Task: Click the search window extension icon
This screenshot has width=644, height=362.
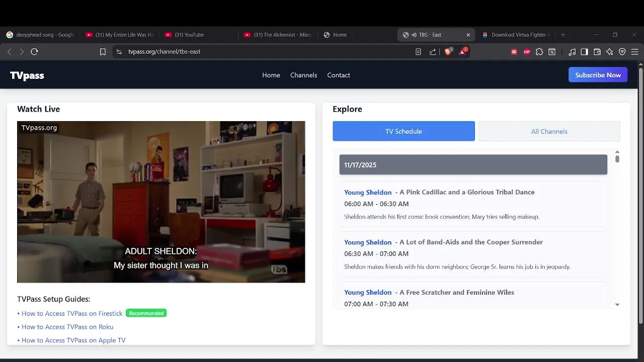Action: [x=552, y=52]
